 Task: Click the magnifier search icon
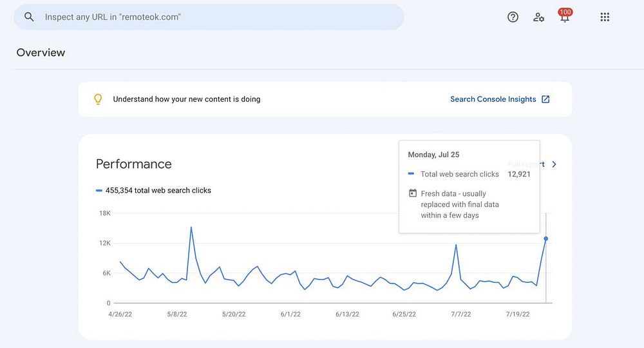pos(29,17)
